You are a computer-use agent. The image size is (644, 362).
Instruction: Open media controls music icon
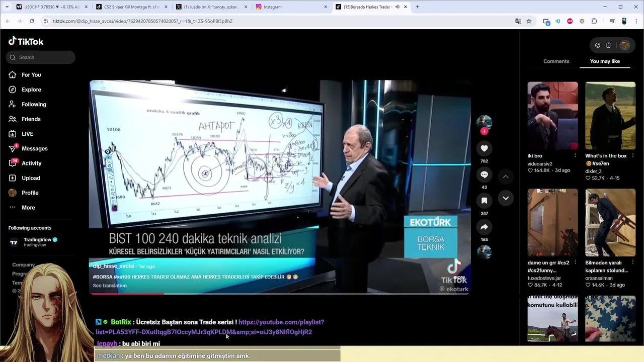(x=612, y=21)
